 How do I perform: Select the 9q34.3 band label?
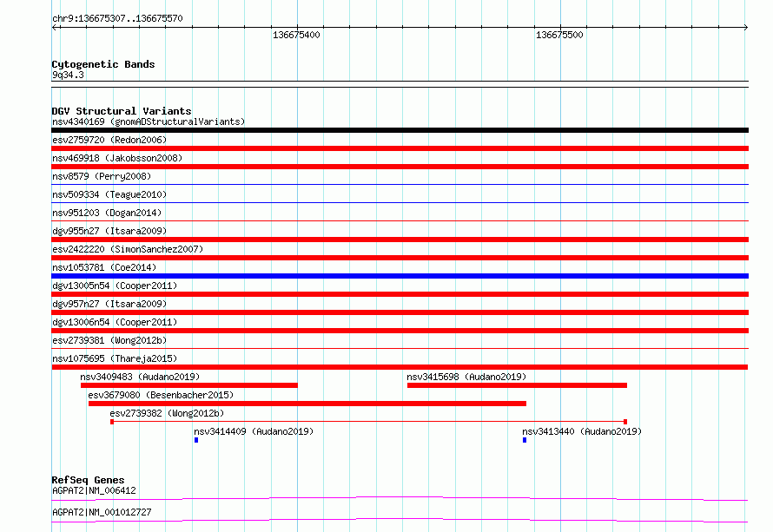[68, 75]
